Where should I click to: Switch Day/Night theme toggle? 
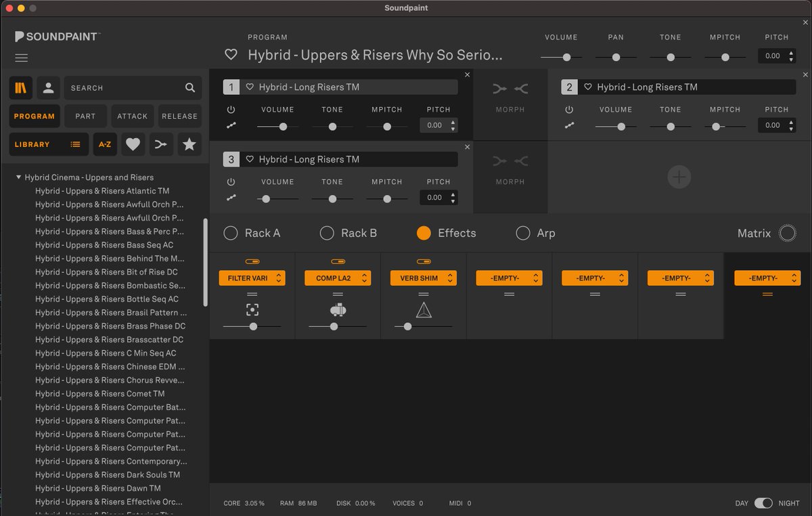tap(763, 503)
